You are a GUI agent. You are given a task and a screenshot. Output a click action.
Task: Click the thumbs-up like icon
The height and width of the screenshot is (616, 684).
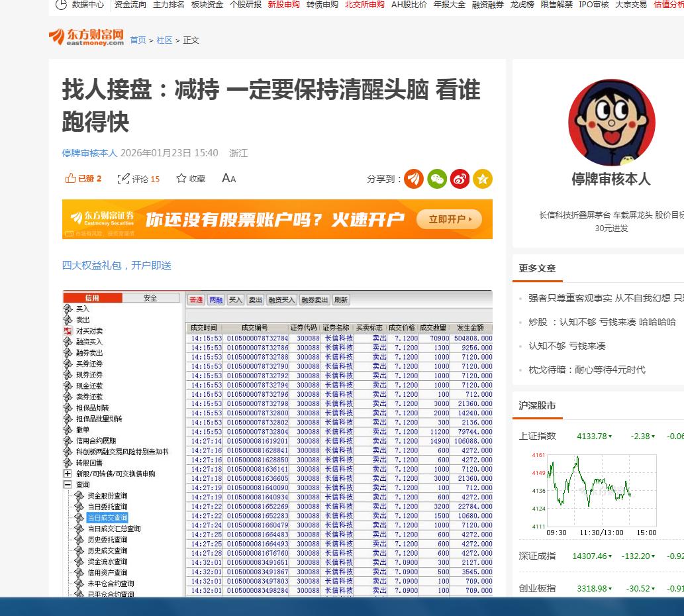pos(70,178)
